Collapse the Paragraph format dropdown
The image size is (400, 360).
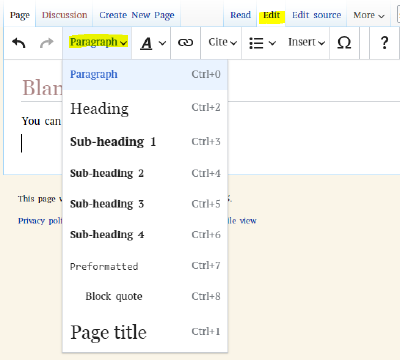[x=98, y=42]
